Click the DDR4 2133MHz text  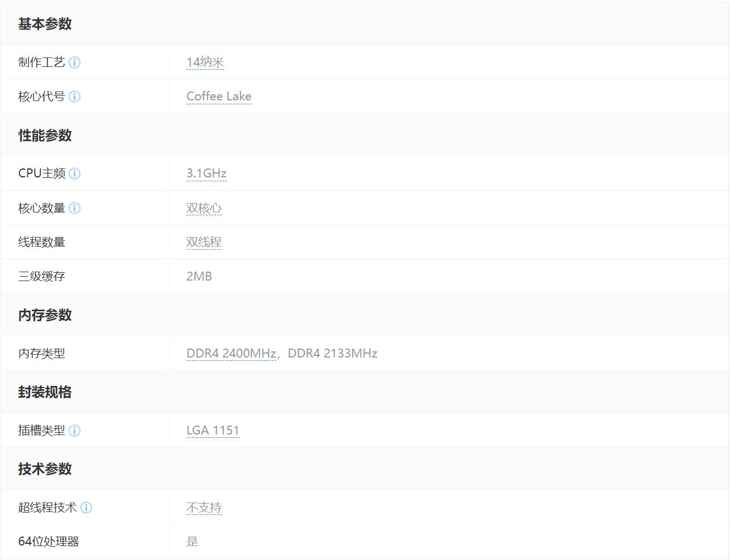click(x=333, y=353)
